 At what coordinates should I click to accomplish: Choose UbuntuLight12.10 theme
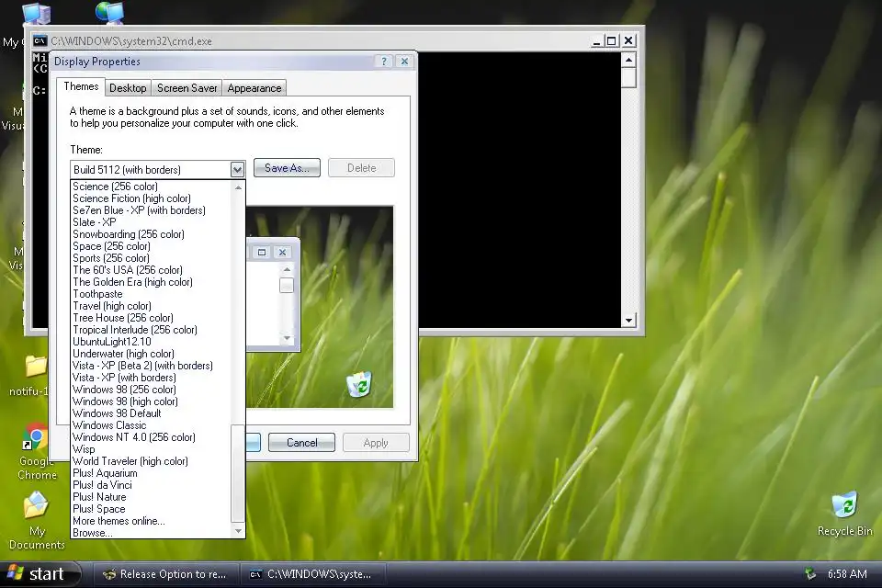(151, 342)
